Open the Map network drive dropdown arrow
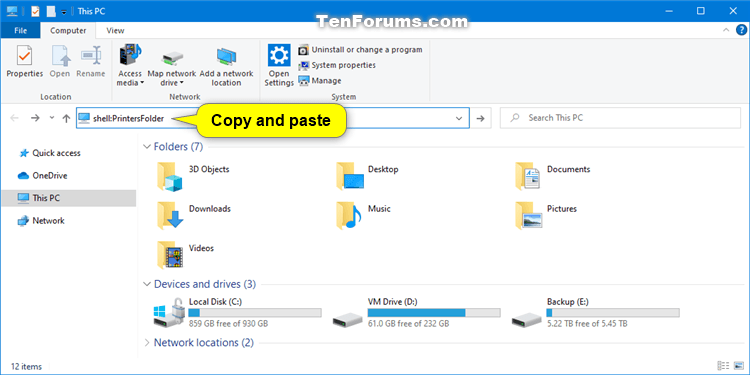750x375 pixels. 182,83
